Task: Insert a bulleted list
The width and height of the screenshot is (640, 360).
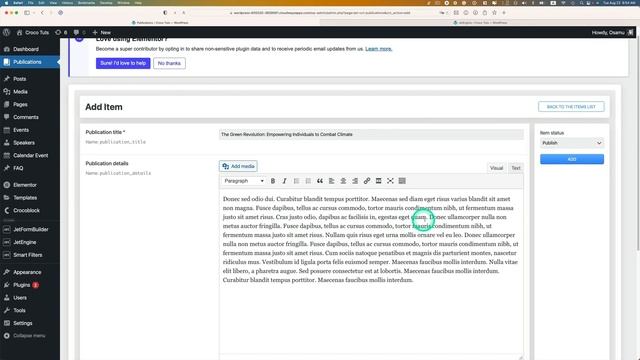Action: [x=296, y=181]
